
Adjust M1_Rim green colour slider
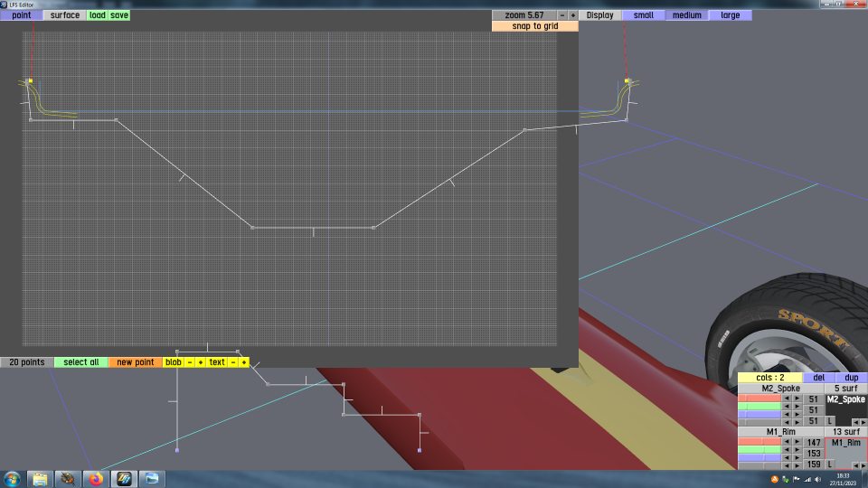759,450
